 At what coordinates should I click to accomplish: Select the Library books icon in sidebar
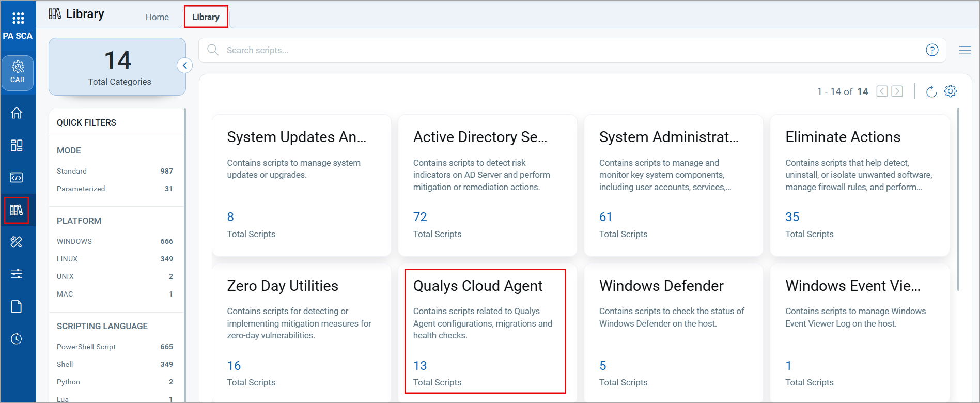17,210
